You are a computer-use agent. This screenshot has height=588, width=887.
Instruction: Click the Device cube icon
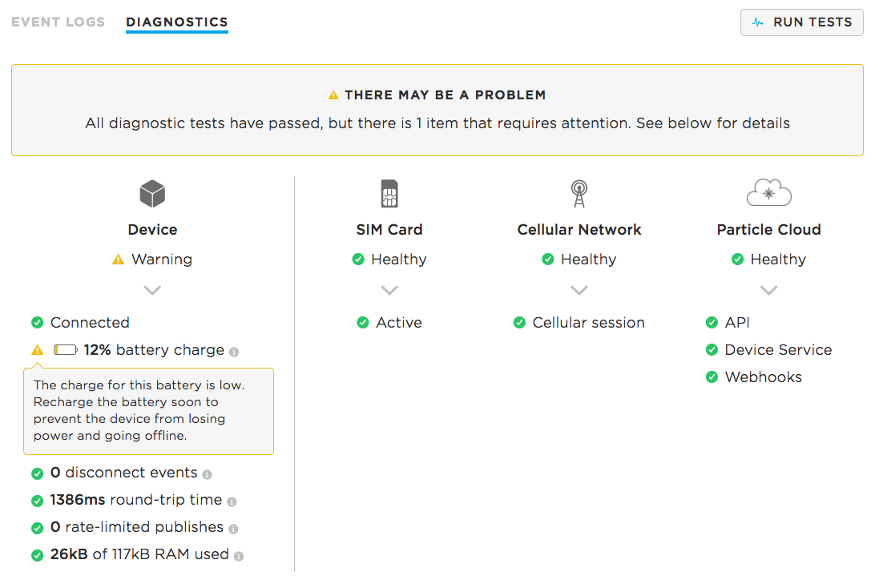[x=152, y=194]
